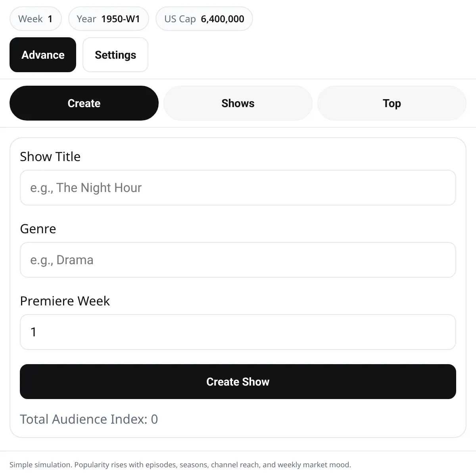Switch to the Top tab
Image resolution: width=476 pixels, height=476 pixels.
[x=392, y=103]
